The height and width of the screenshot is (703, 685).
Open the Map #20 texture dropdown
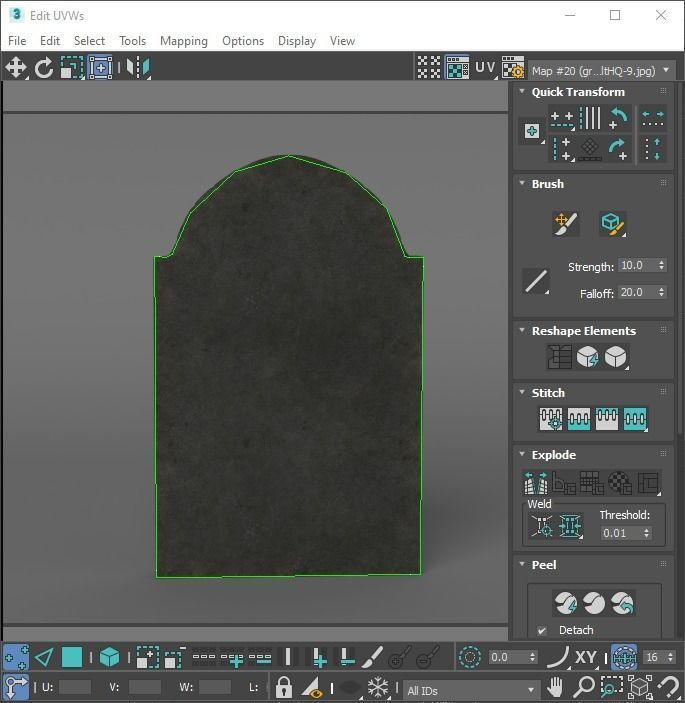601,70
